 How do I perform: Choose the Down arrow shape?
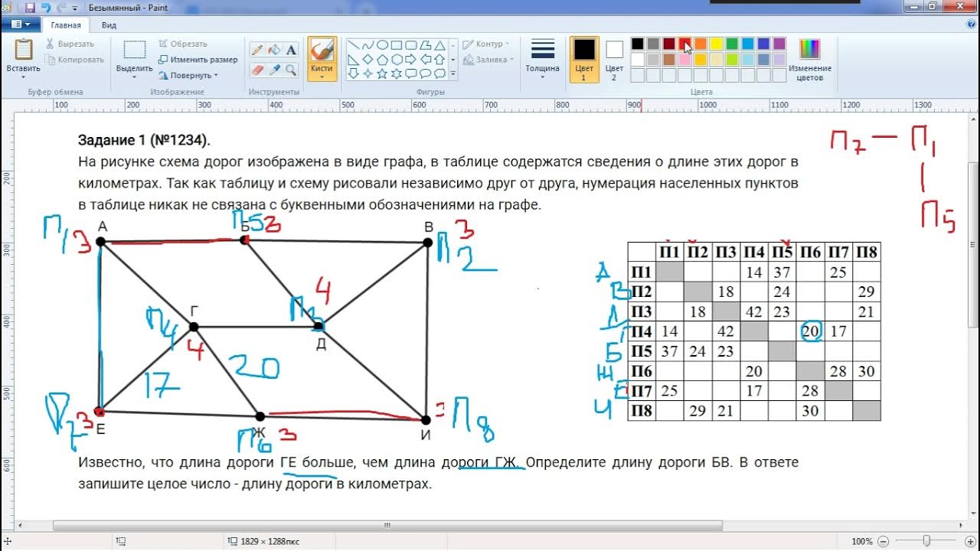coord(353,73)
